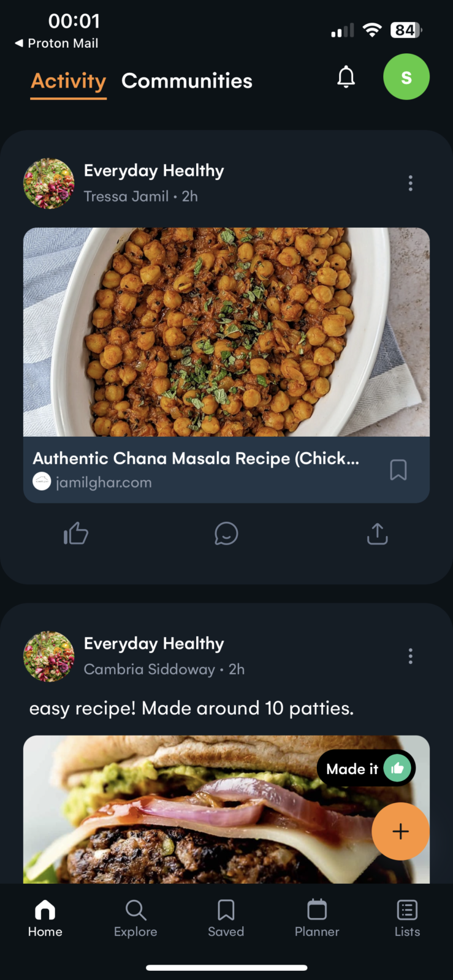This screenshot has width=453, height=980.
Task: Return to Proton Mail app
Action: 56,43
